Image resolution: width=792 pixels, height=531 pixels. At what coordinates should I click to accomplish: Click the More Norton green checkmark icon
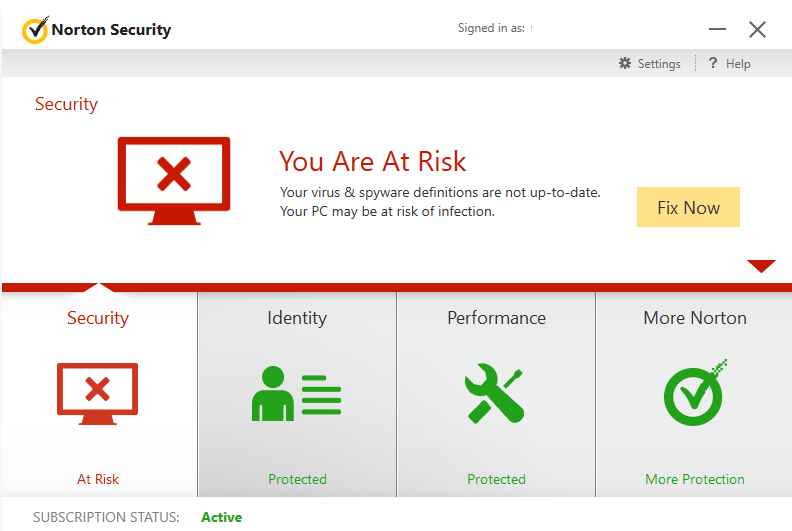694,393
